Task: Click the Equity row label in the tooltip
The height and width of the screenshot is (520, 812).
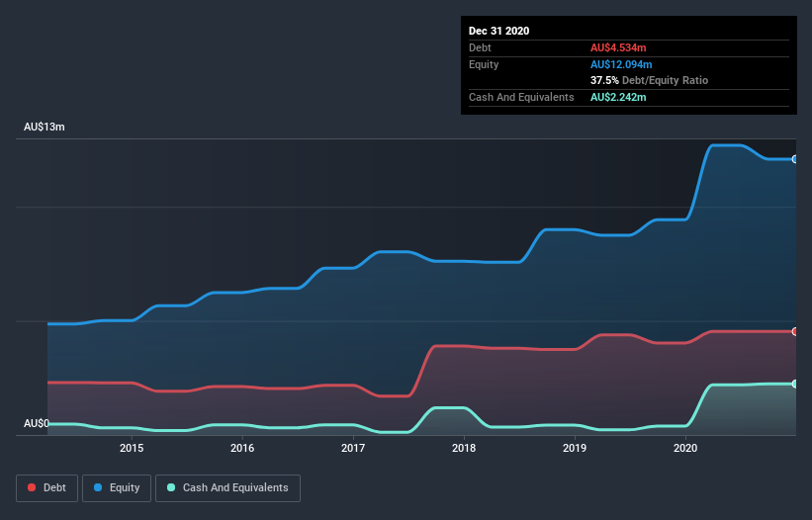Action: tap(484, 64)
